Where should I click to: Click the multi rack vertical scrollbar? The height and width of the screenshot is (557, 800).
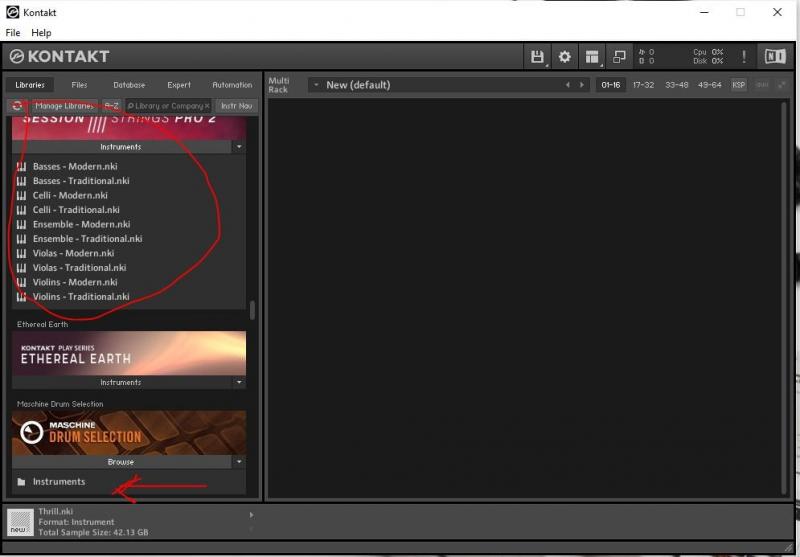(784, 298)
